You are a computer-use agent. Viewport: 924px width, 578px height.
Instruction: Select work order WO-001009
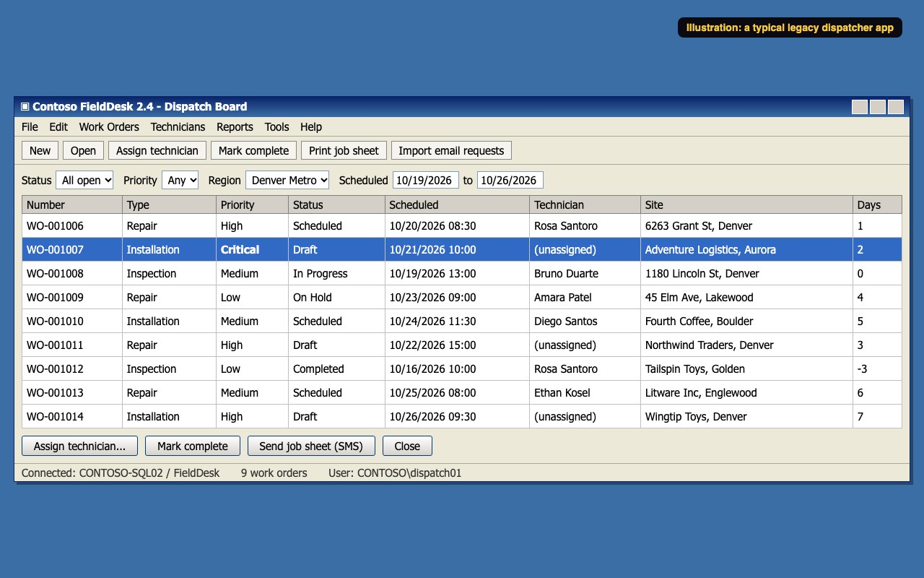tap(462, 297)
